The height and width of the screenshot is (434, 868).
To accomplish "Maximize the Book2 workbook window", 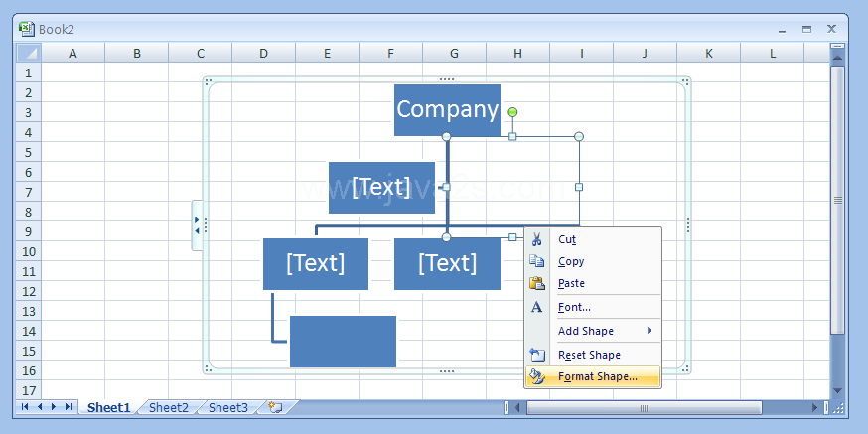I will tap(807, 30).
